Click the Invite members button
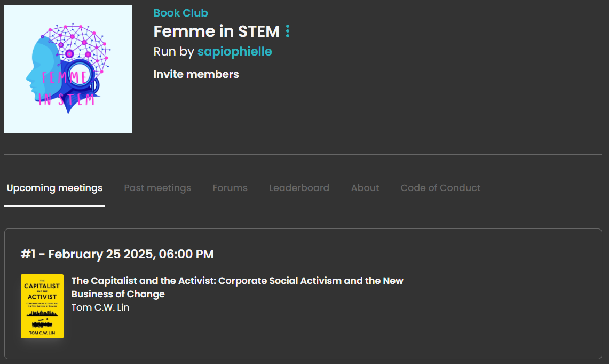Screen dimensions: 609x364 (196, 74)
